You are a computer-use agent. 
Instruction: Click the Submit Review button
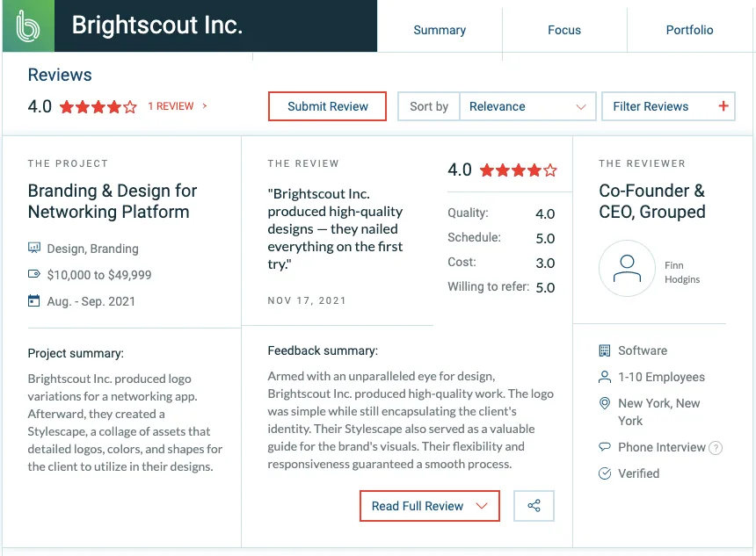(327, 106)
